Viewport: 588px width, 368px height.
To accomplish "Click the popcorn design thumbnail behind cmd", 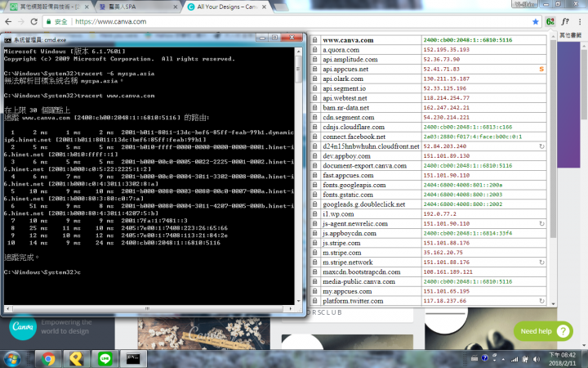I will point(203,334).
